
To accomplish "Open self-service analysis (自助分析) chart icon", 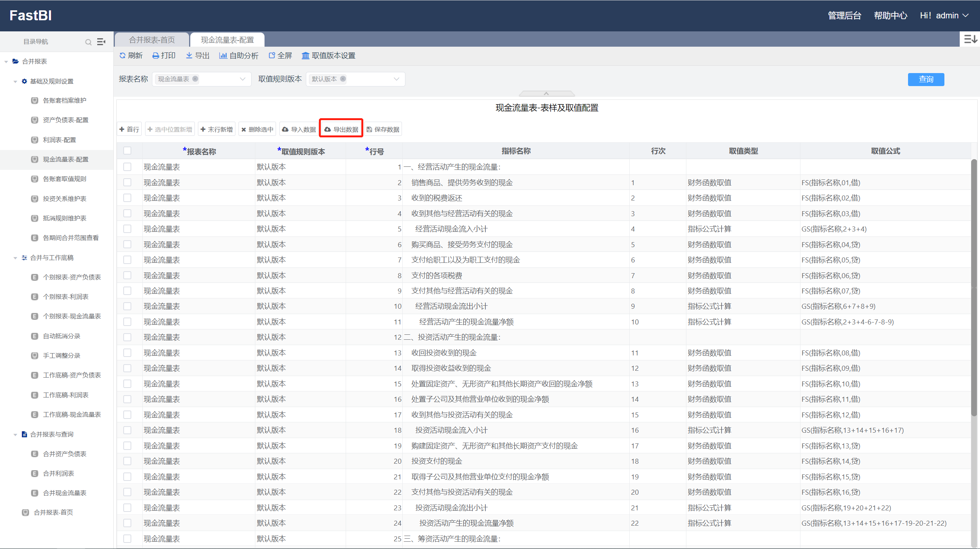I will pos(223,56).
